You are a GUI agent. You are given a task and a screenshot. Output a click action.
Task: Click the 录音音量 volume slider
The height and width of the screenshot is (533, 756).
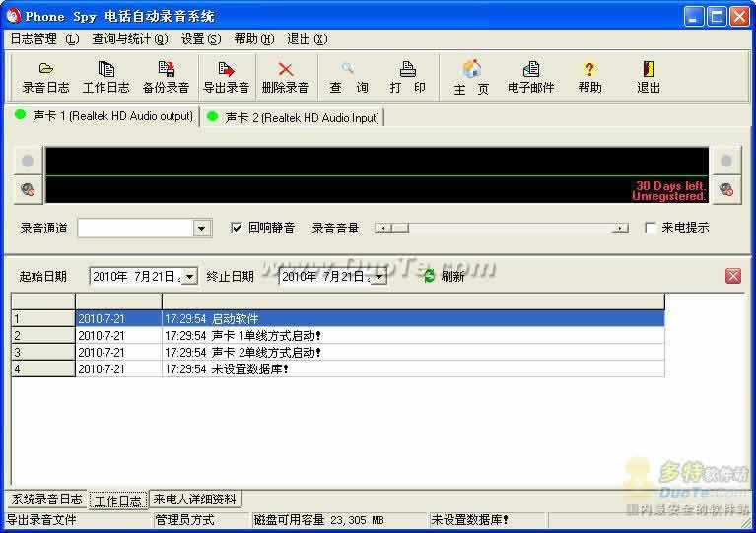pyautogui.click(x=502, y=228)
